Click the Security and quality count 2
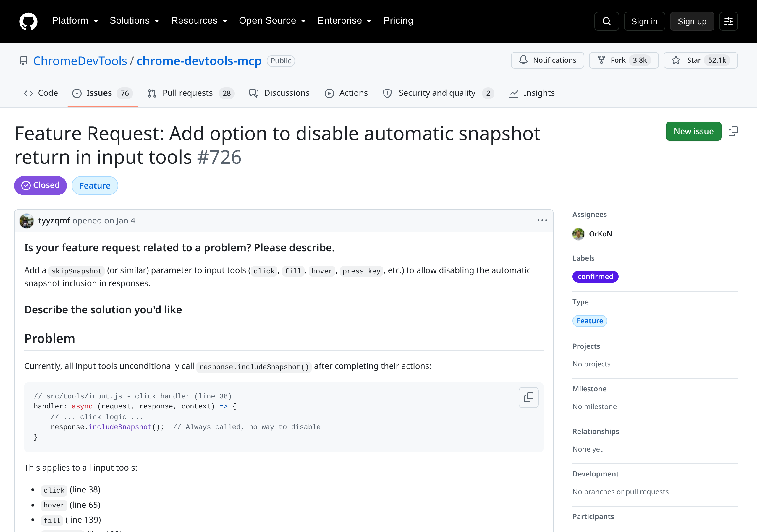Screen dimensions: 757x532 point(488,93)
